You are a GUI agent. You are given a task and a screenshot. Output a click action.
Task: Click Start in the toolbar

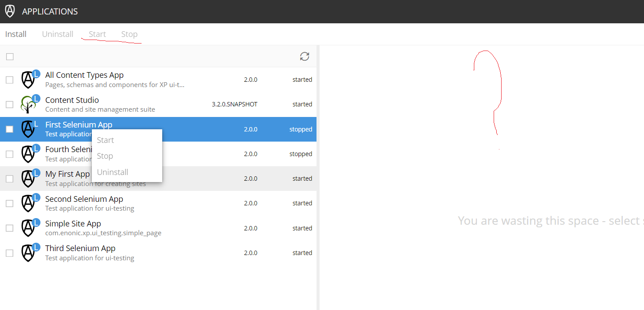[97, 34]
